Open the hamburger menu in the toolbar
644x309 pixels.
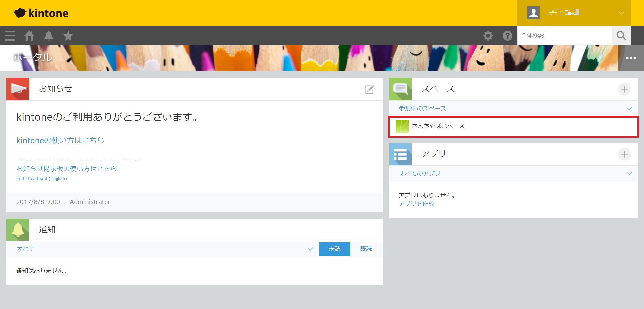click(10, 36)
